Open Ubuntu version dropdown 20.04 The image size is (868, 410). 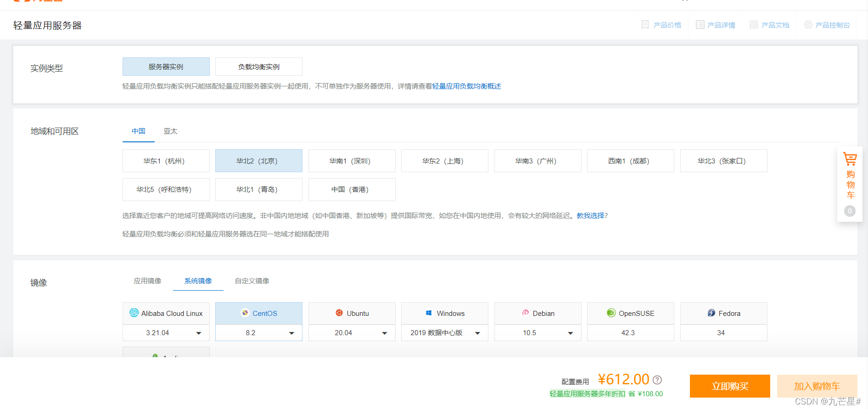[x=352, y=333]
